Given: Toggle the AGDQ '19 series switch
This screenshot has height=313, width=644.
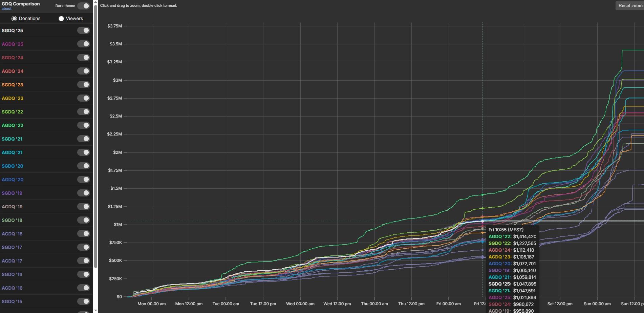Looking at the screenshot, I should (x=83, y=207).
